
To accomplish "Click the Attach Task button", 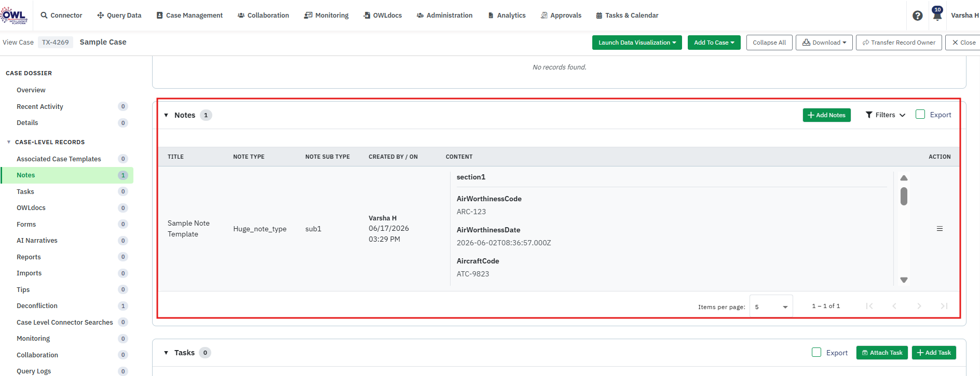I will point(882,353).
